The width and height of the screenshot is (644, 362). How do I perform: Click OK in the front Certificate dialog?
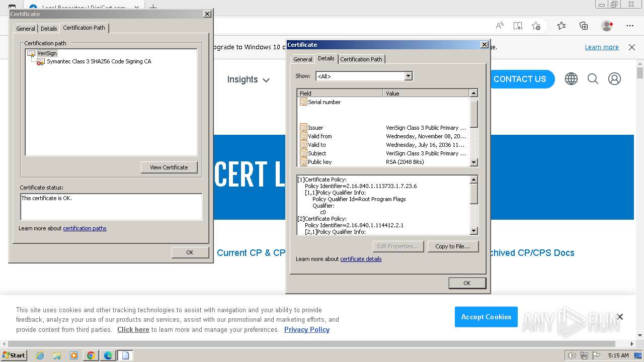coord(467,283)
